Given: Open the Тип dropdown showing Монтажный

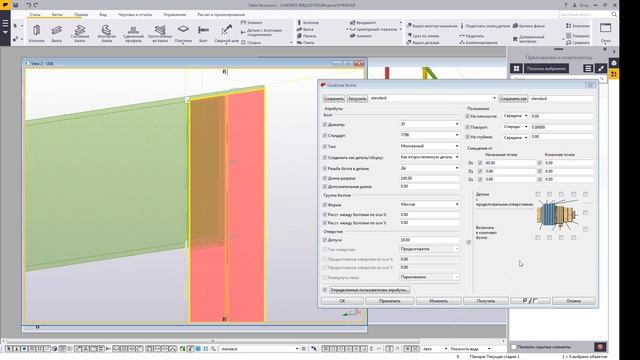Looking at the screenshot, I should (x=429, y=146).
